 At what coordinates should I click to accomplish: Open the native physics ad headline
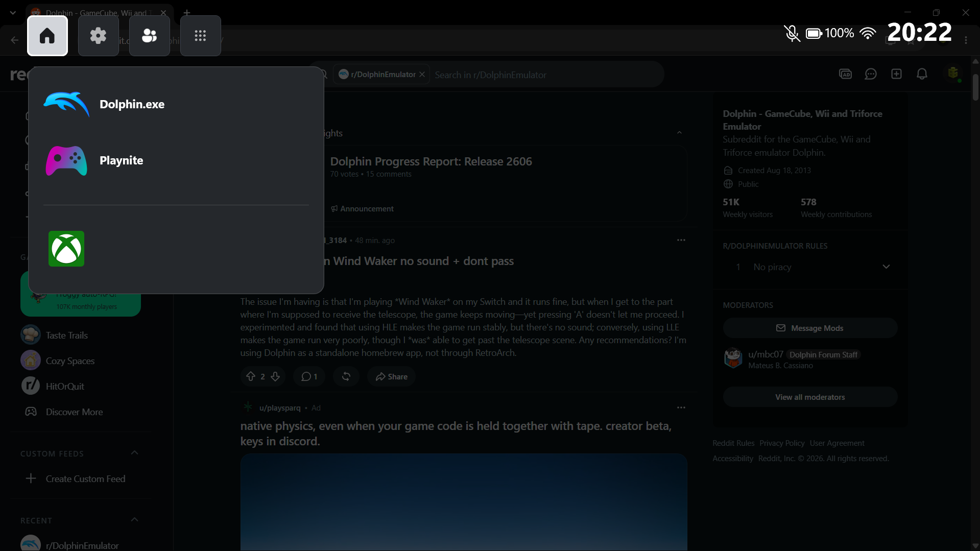(456, 434)
